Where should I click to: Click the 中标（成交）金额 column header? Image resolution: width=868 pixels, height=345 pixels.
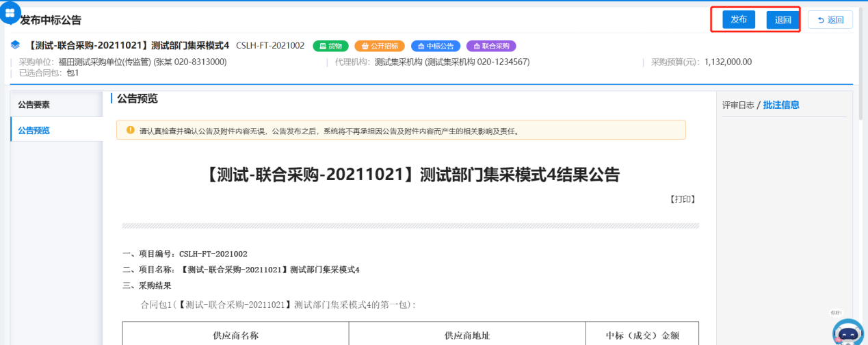click(642, 335)
